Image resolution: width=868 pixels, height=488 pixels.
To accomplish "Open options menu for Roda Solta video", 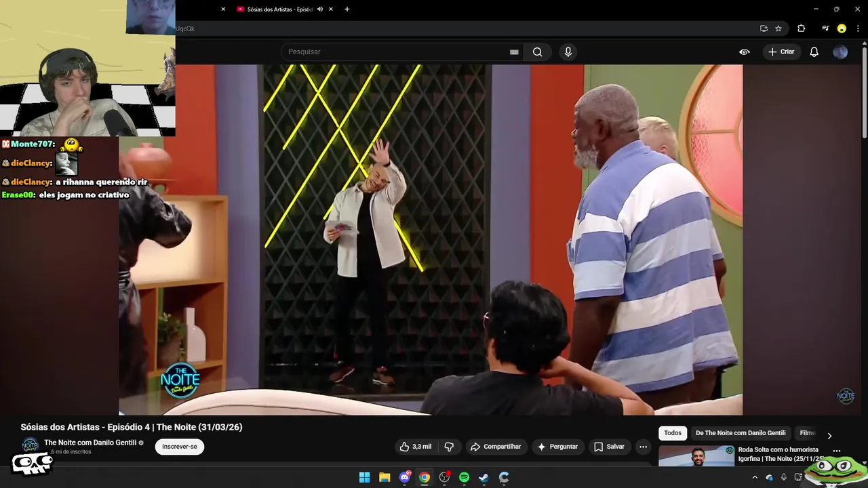I will click(837, 451).
